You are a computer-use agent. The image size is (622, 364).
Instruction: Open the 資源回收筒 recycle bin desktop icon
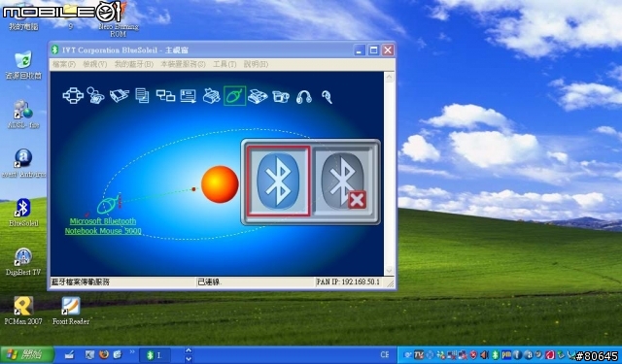pos(23,65)
